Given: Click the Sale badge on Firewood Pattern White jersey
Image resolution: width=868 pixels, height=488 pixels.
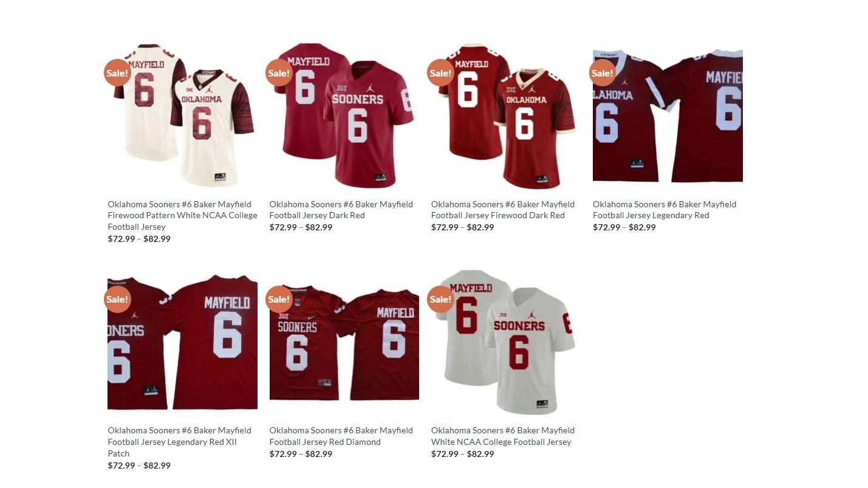Looking at the screenshot, I should pyautogui.click(x=117, y=73).
